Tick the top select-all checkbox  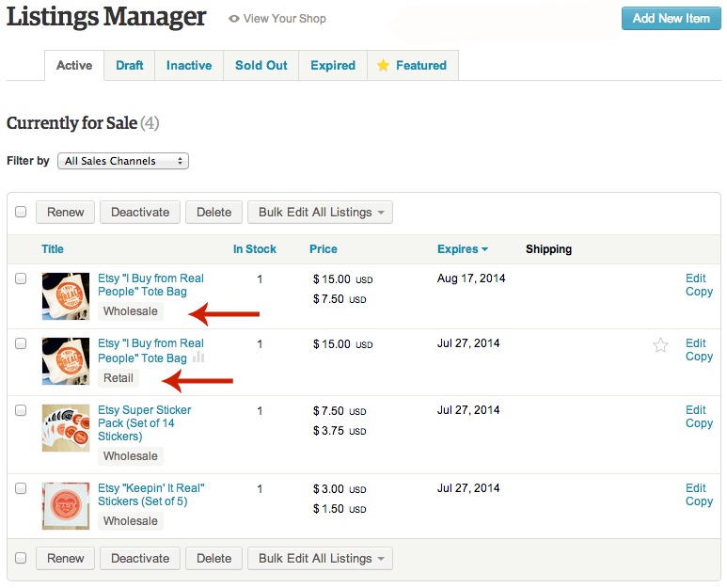21,212
